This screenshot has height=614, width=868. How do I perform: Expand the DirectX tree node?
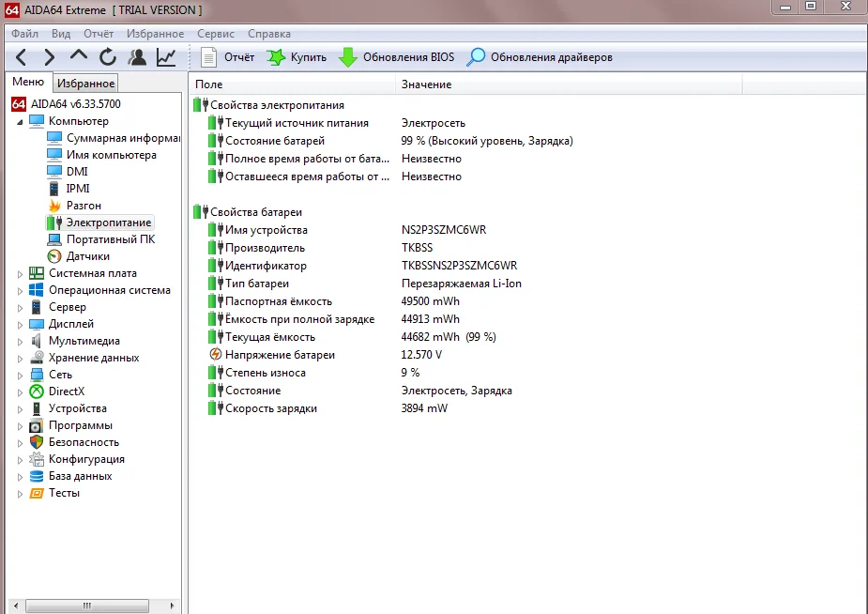pyautogui.click(x=20, y=392)
